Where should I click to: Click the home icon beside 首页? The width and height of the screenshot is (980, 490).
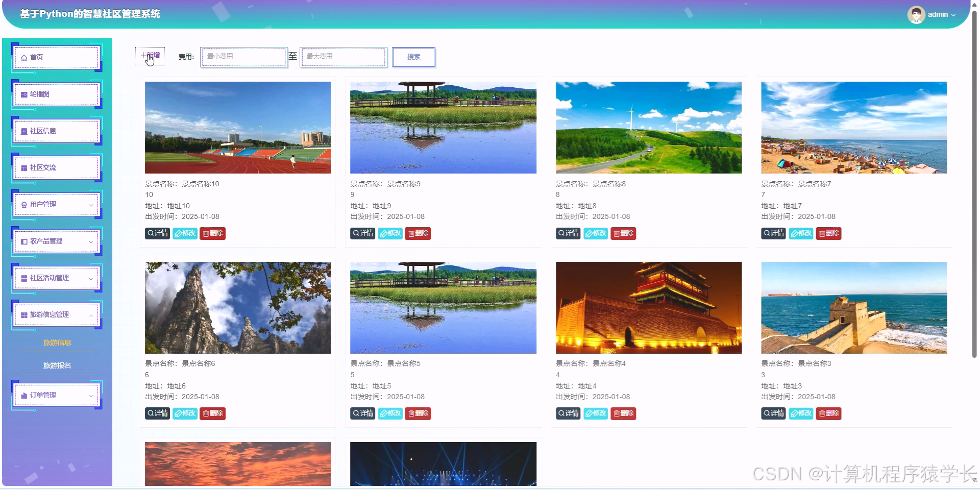tap(24, 58)
